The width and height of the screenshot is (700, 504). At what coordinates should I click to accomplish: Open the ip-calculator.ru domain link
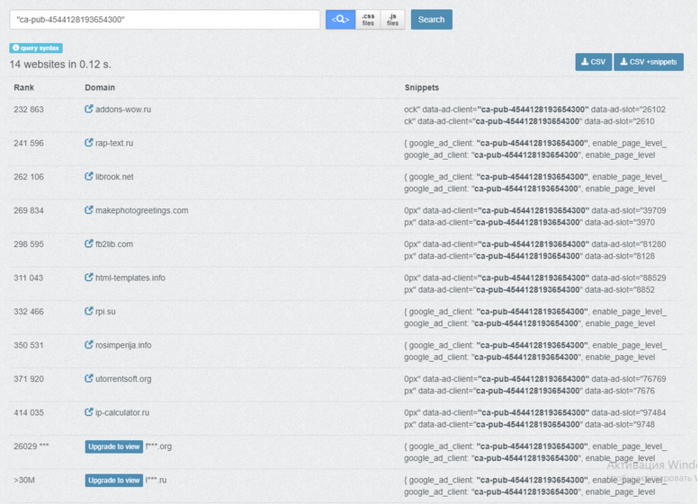tap(122, 412)
